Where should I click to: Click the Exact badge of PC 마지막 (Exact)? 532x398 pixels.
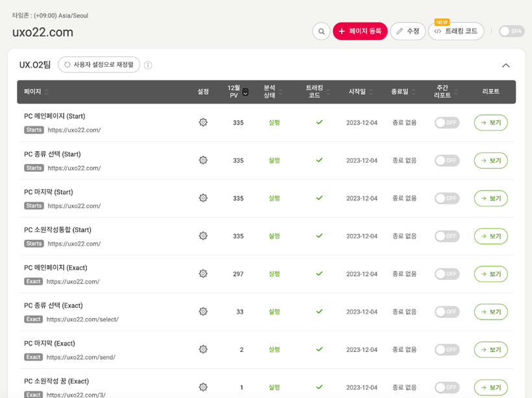pyautogui.click(x=33, y=357)
